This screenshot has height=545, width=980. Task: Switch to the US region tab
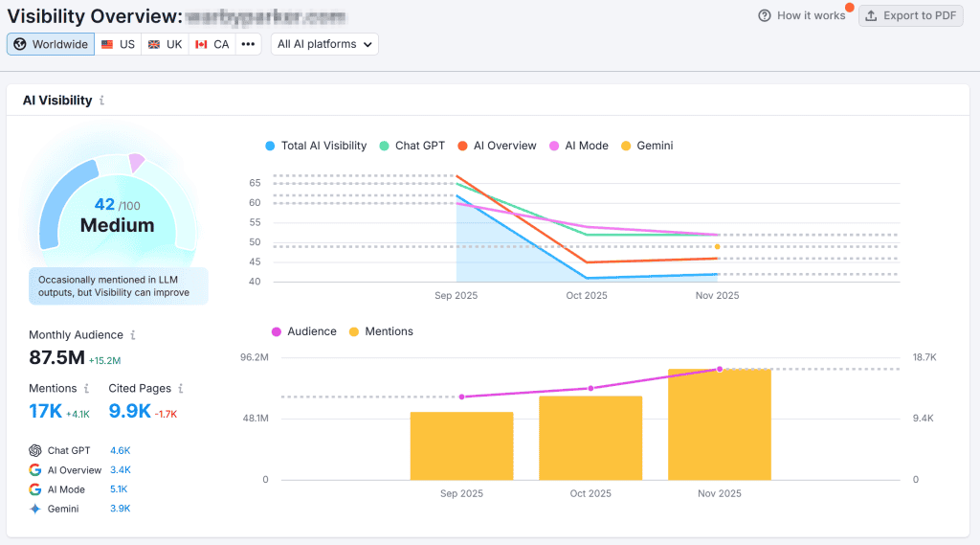[x=118, y=44]
